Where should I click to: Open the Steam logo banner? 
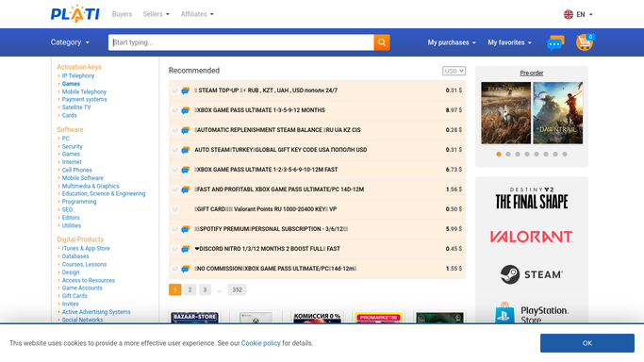click(532, 274)
